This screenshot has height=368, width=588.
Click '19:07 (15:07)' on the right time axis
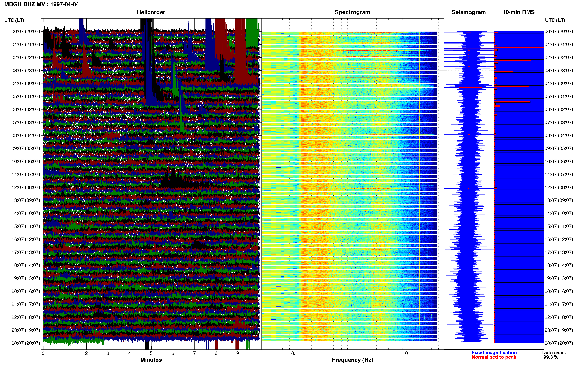[559, 278]
